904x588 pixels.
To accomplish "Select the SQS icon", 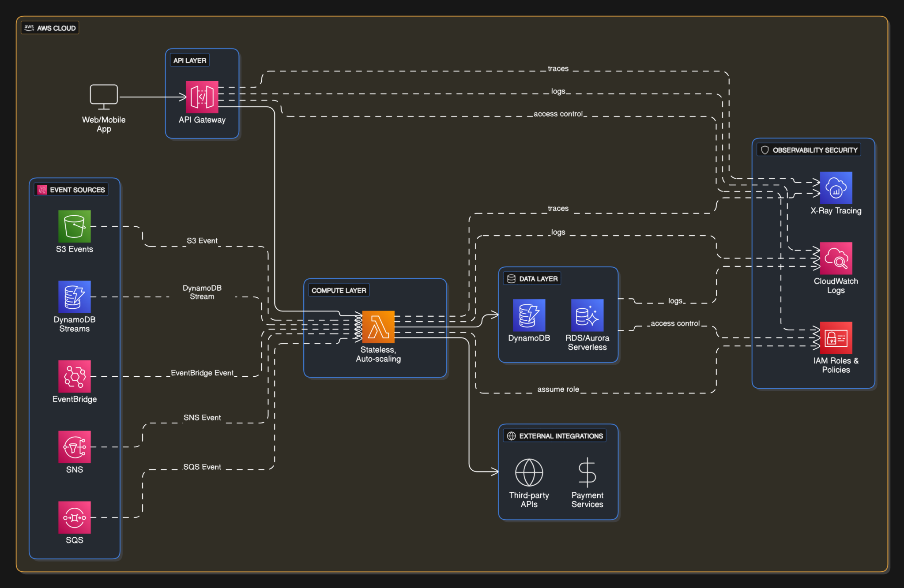I will [74, 517].
